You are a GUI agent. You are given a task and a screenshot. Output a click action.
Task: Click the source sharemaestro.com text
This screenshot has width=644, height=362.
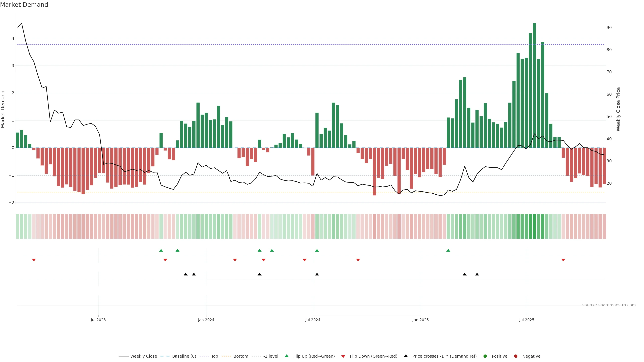(609, 305)
